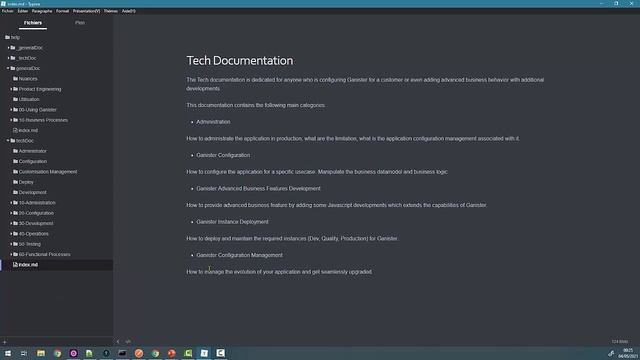The image size is (640, 360).
Task: Open the Windows Start menu
Action: 8,353
